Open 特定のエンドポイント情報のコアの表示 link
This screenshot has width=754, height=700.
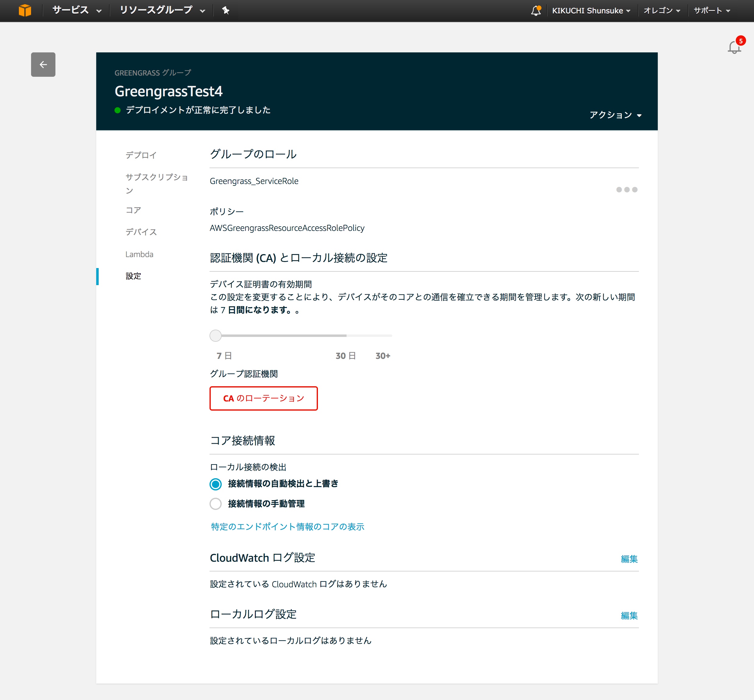pyautogui.click(x=287, y=526)
